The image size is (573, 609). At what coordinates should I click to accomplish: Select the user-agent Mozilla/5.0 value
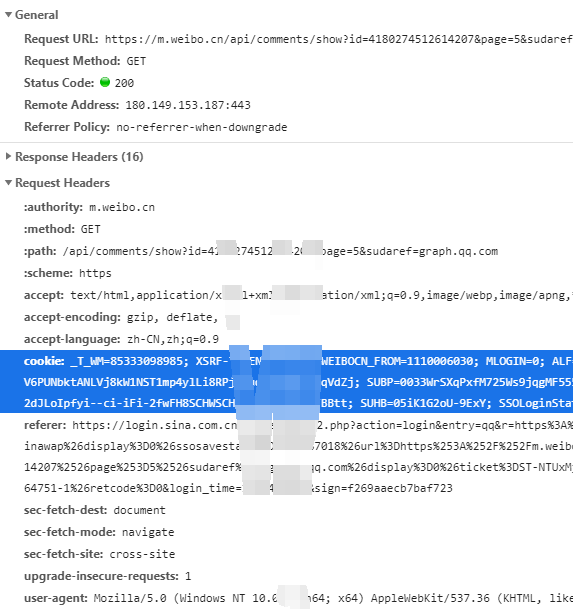click(333, 598)
